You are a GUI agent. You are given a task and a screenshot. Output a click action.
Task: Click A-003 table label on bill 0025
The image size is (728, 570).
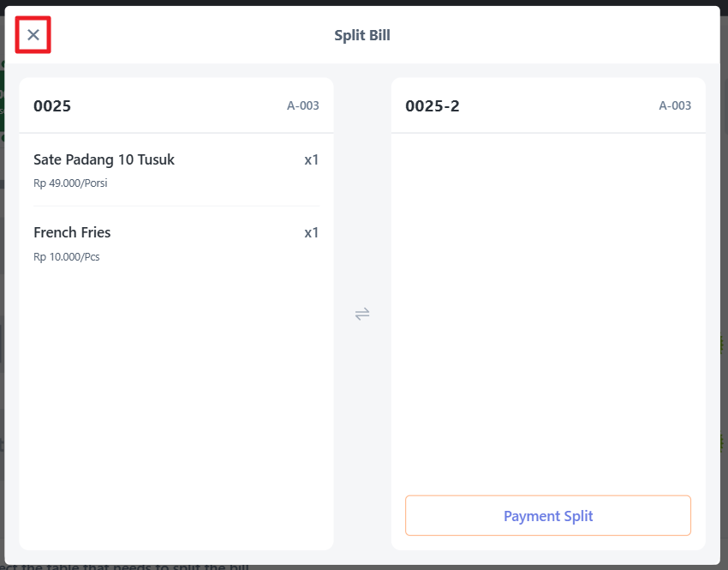coord(302,106)
